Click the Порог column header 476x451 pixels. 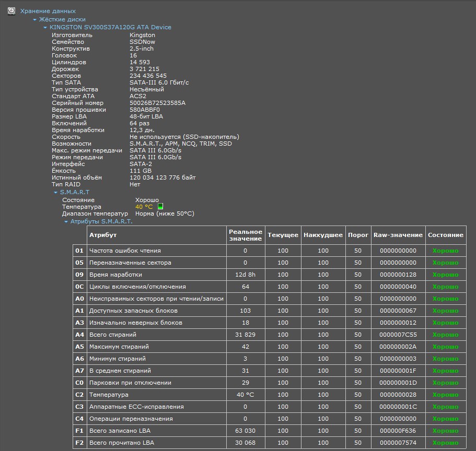358,235
